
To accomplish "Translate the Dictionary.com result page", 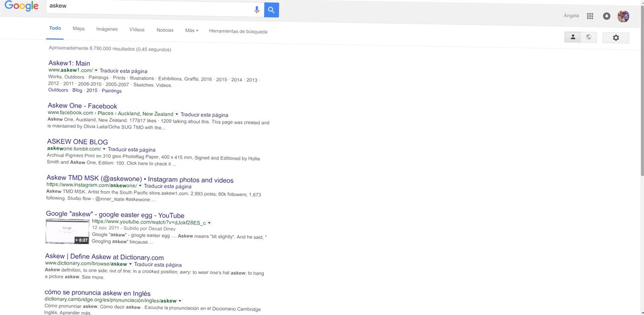I will point(158,265).
